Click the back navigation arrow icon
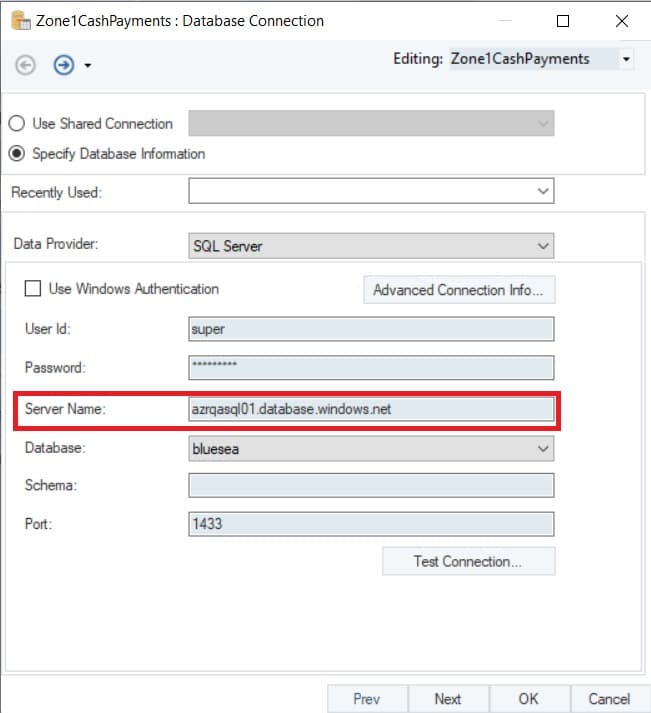651x713 pixels. (26, 65)
